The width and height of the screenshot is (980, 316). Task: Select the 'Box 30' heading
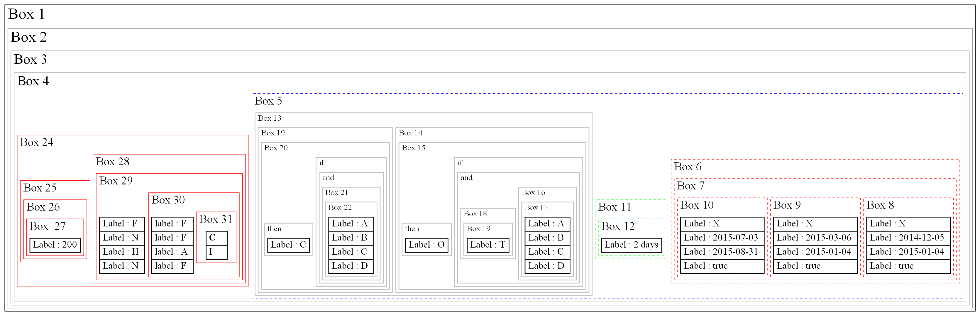tap(168, 200)
